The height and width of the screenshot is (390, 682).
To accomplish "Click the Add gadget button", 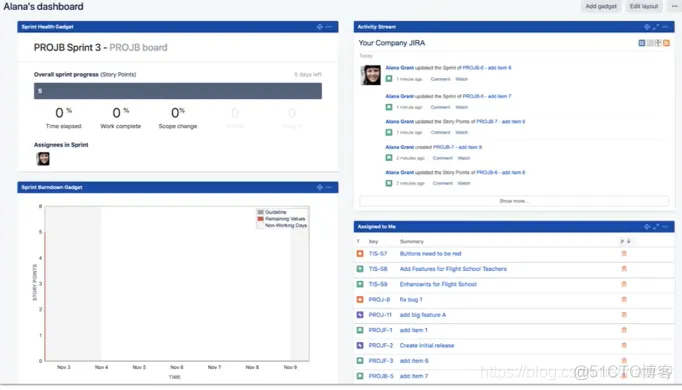I will (601, 6).
